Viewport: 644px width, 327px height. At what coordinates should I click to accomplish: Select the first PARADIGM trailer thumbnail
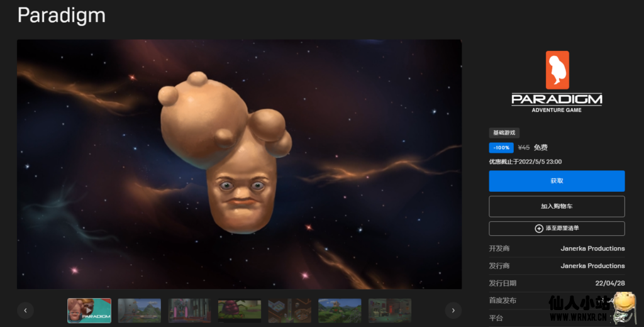[x=89, y=311]
